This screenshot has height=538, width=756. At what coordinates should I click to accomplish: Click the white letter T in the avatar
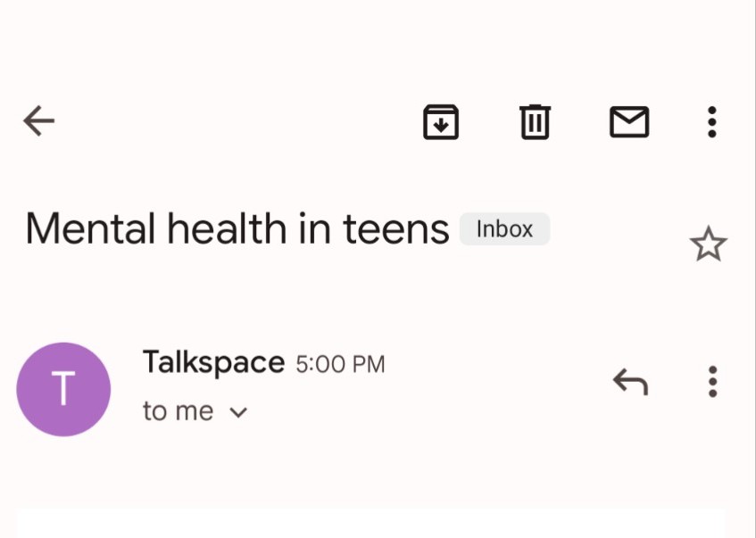click(x=63, y=389)
